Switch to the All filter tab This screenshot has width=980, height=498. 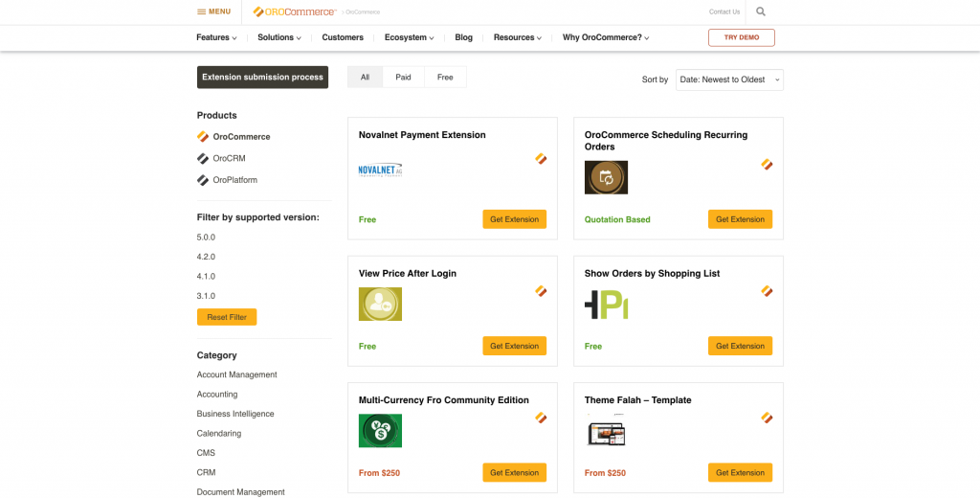pos(365,77)
